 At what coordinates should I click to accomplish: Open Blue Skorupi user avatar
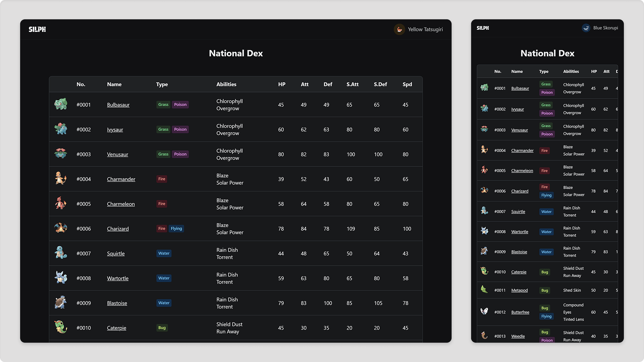586,28
